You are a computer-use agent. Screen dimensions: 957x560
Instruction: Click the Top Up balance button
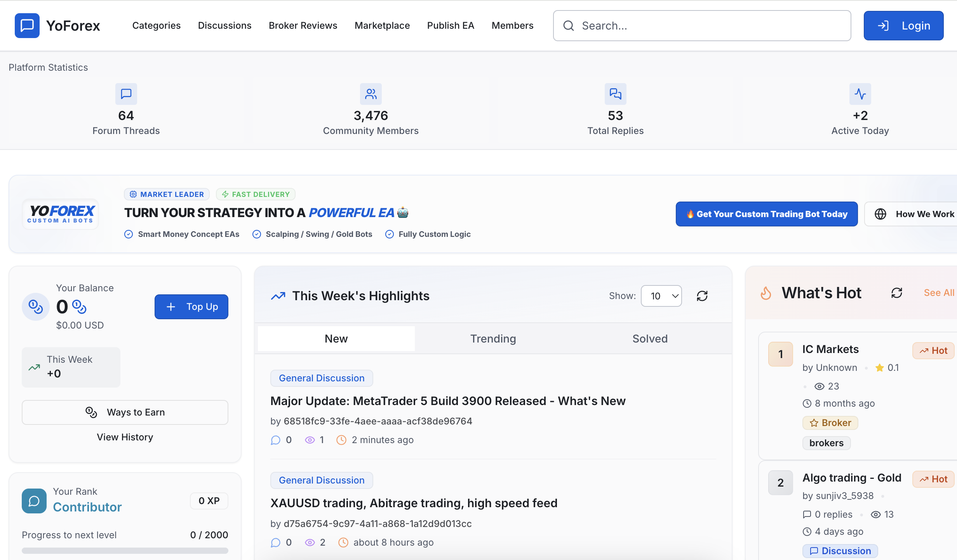(x=191, y=307)
